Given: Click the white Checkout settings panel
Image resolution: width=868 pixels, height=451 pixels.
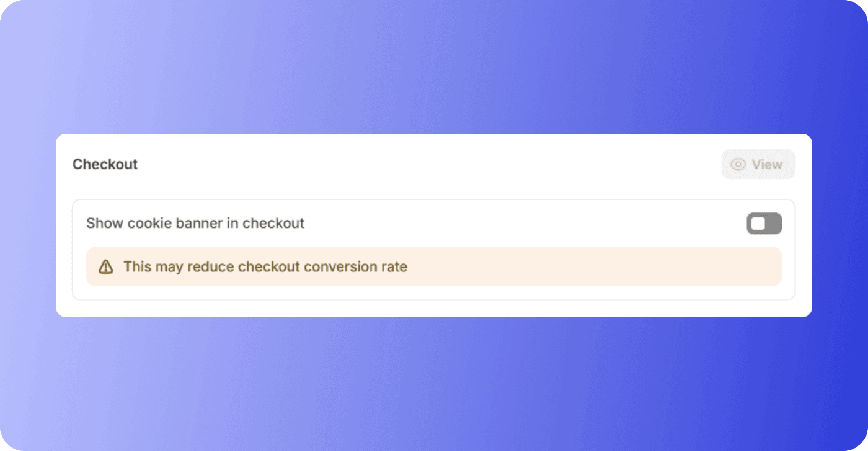Looking at the screenshot, I should pos(434,186).
